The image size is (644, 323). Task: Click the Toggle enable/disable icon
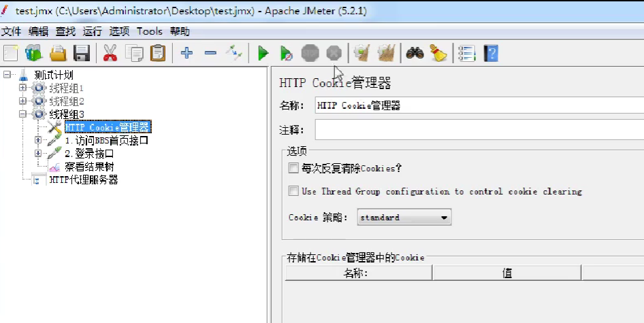click(234, 53)
